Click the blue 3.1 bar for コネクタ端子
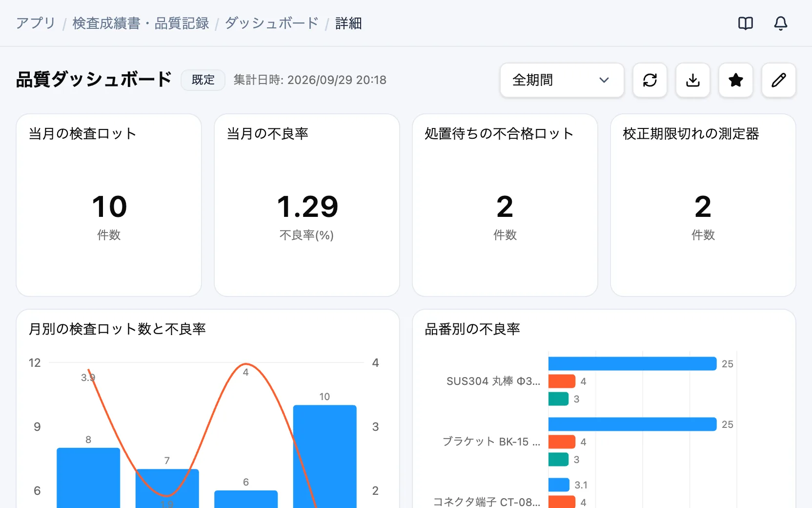 [559, 485]
